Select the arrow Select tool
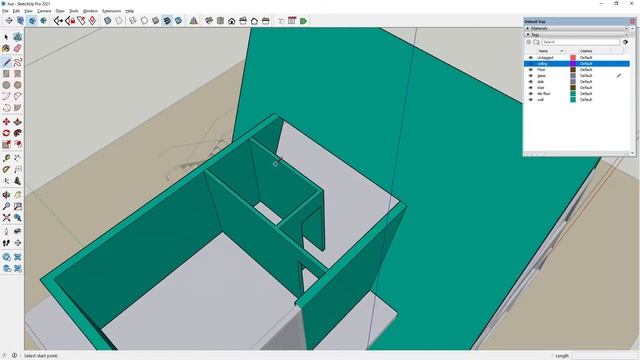The width and height of the screenshot is (640, 360). coord(6,37)
